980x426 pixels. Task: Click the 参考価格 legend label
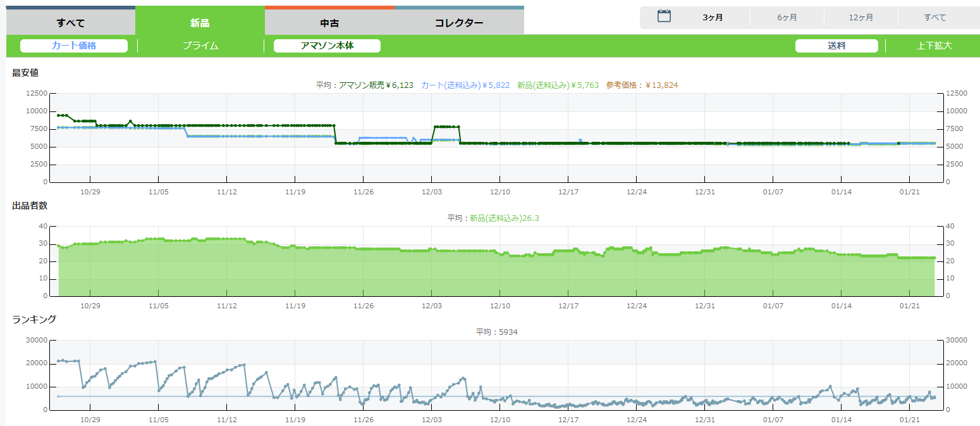coord(641,85)
